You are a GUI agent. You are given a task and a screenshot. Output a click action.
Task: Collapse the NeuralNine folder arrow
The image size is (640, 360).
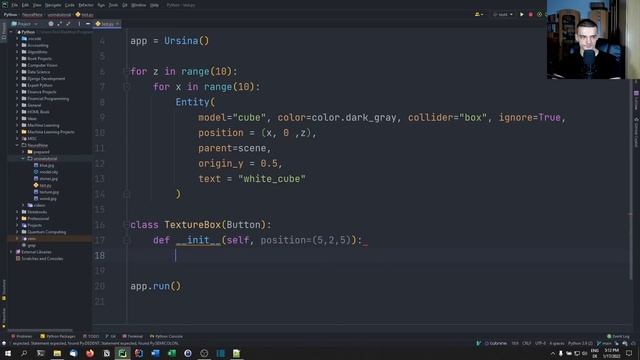point(17,145)
